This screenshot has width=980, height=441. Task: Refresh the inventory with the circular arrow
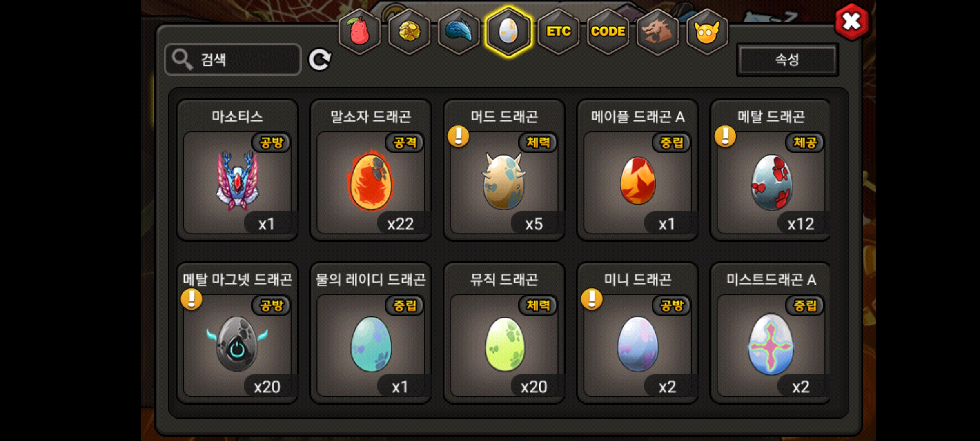click(320, 60)
